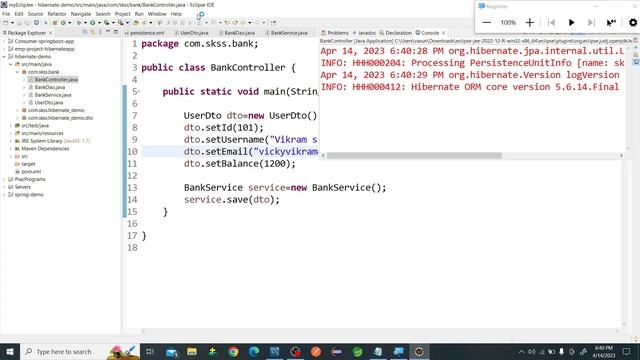Open the Declaration view tab
The width and height of the screenshot is (640, 360).
tap(396, 33)
